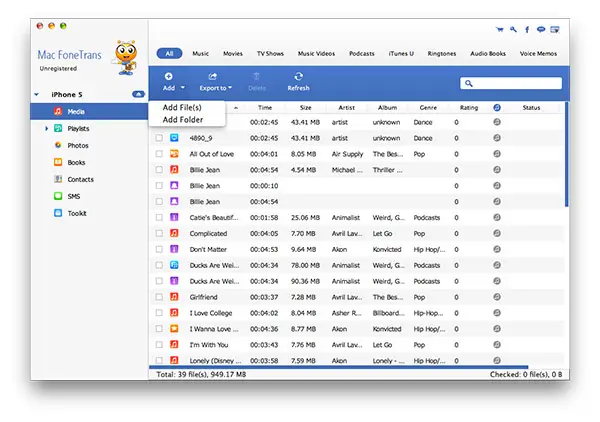The width and height of the screenshot is (600, 422).
Task: Check the box for Girlfriend
Action: tap(159, 297)
